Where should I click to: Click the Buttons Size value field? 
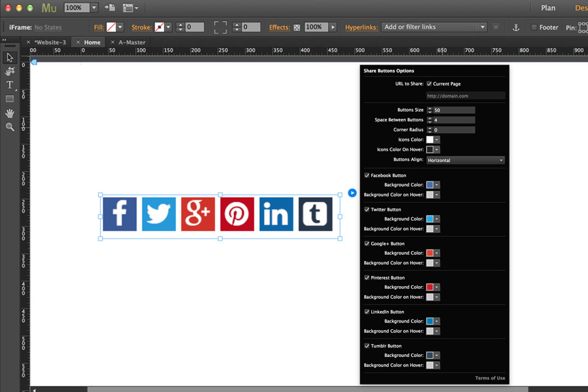[454, 110]
